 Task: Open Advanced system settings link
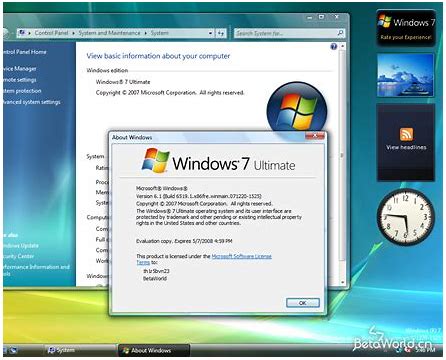pyautogui.click(x=32, y=102)
